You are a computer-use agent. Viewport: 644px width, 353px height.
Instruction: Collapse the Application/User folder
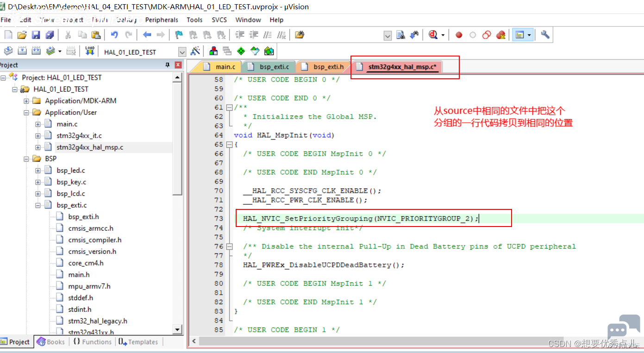coord(26,113)
